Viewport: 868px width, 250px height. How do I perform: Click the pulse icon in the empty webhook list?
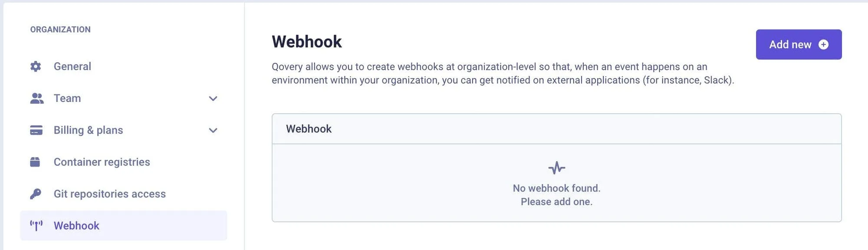point(556,167)
